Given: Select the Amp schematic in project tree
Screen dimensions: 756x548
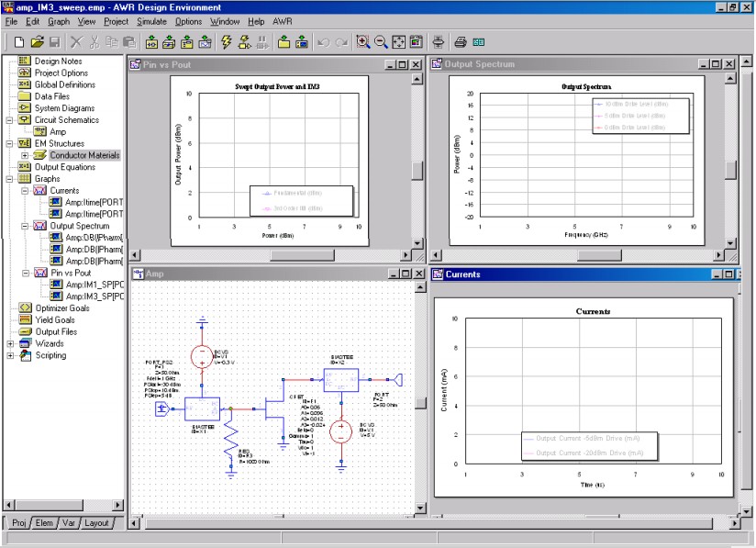Looking at the screenshot, I should 58,132.
